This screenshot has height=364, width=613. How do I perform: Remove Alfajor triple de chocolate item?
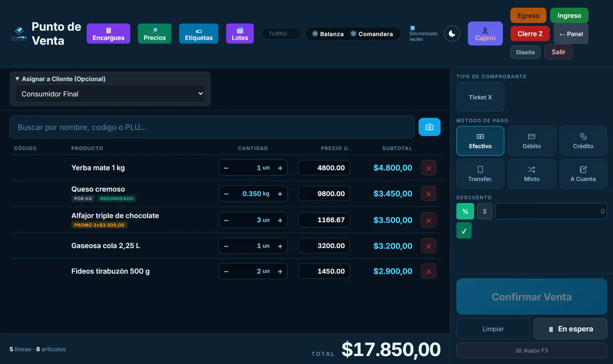(x=429, y=220)
